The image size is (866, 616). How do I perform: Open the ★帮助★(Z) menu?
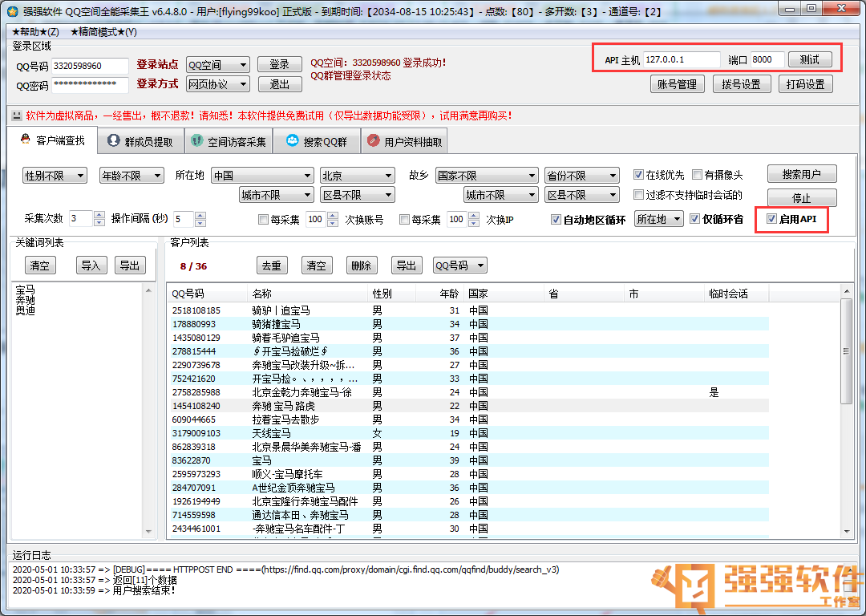pos(35,32)
